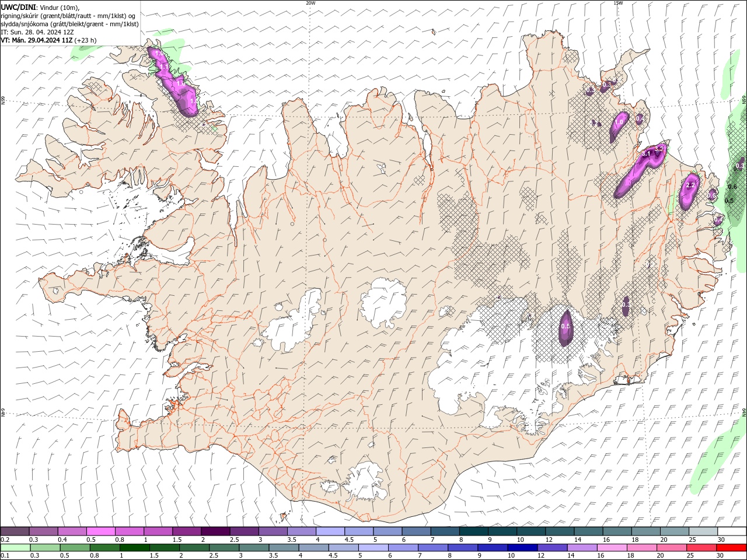Click the 3.2 snowfall value near the northeast coast
Image resolution: width=747 pixels, height=560 pixels.
659,149
